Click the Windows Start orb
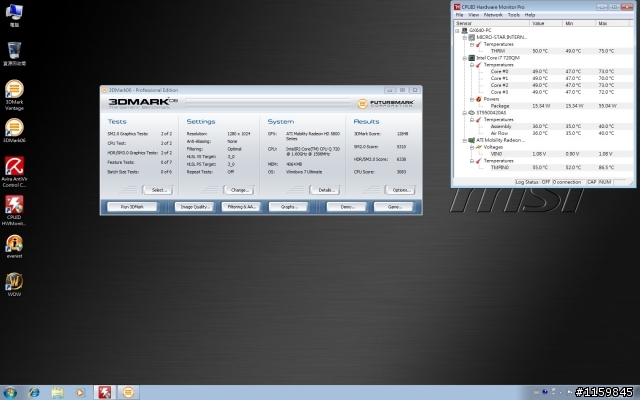The image size is (640, 400). (x=9, y=390)
